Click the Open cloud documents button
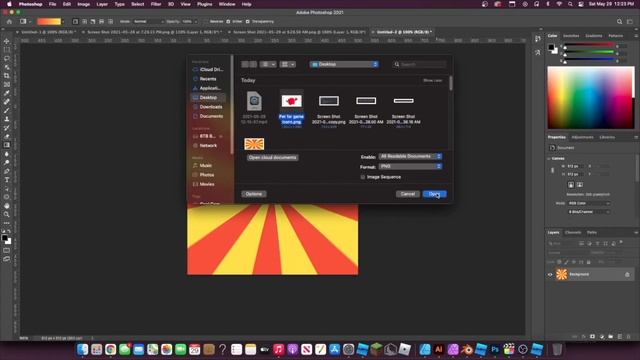 (272, 158)
